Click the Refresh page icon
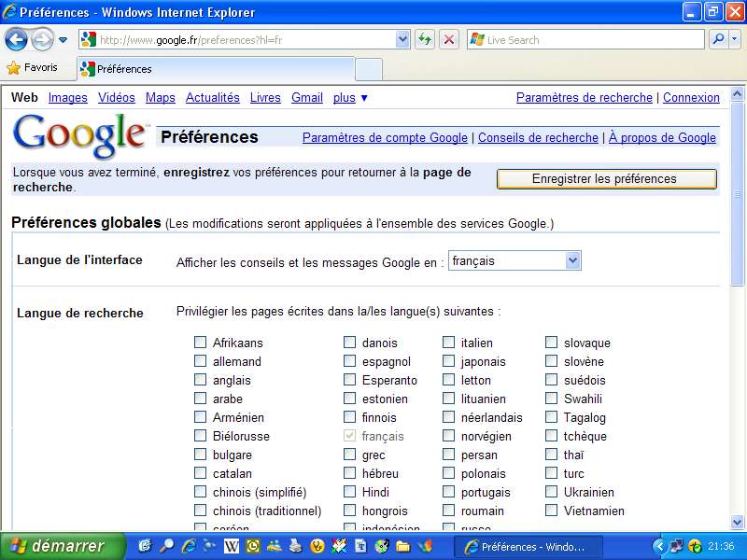 (x=425, y=39)
